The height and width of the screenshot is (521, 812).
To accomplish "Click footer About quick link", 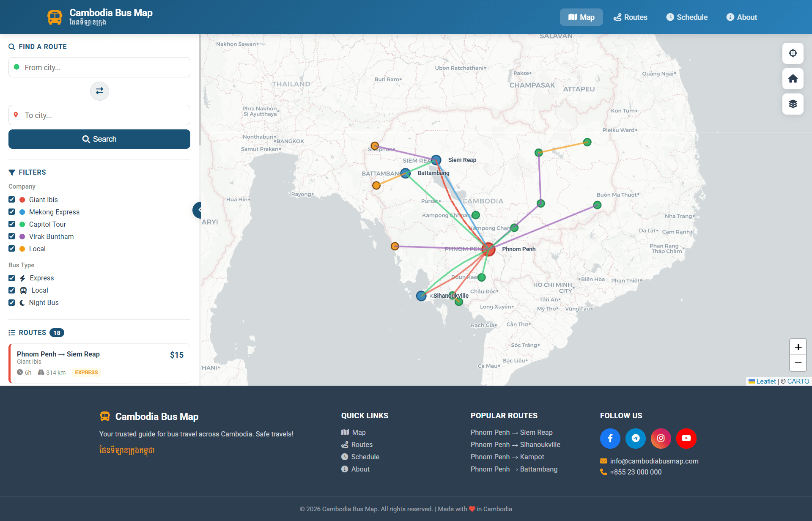I will point(355,469).
